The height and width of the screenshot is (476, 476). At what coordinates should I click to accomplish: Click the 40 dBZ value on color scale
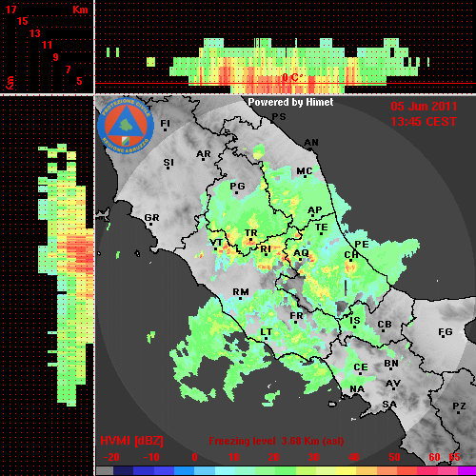click(354, 457)
